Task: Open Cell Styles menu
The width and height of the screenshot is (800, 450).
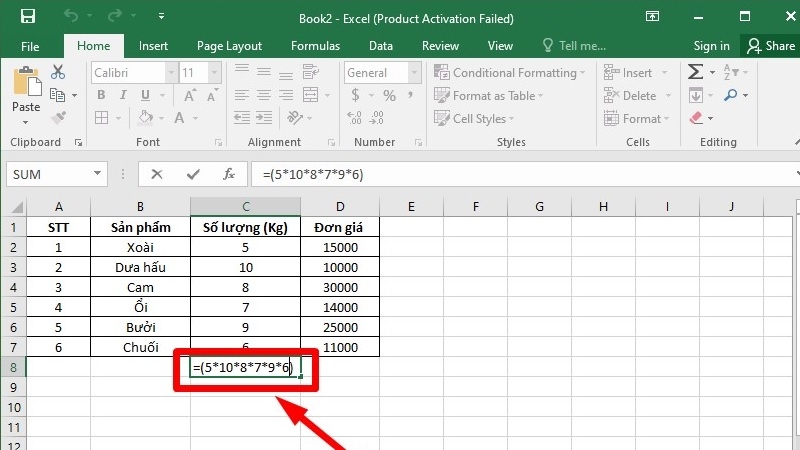Action: click(x=474, y=118)
